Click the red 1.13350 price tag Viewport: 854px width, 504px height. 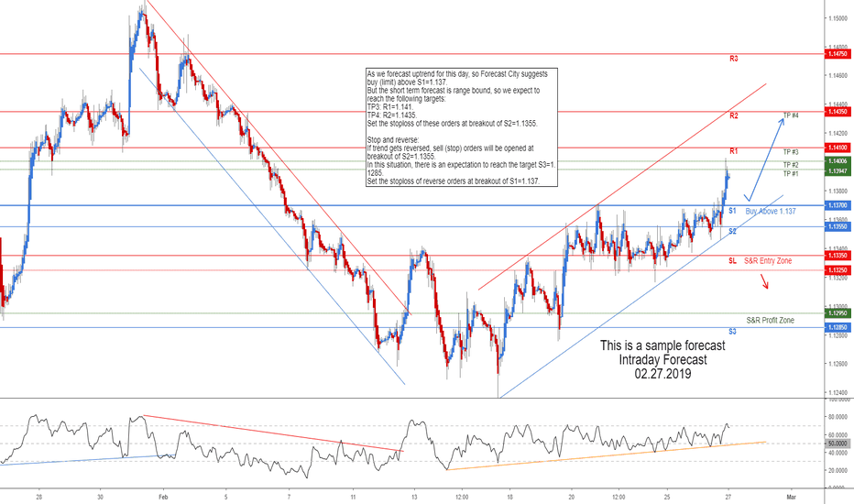click(x=838, y=256)
